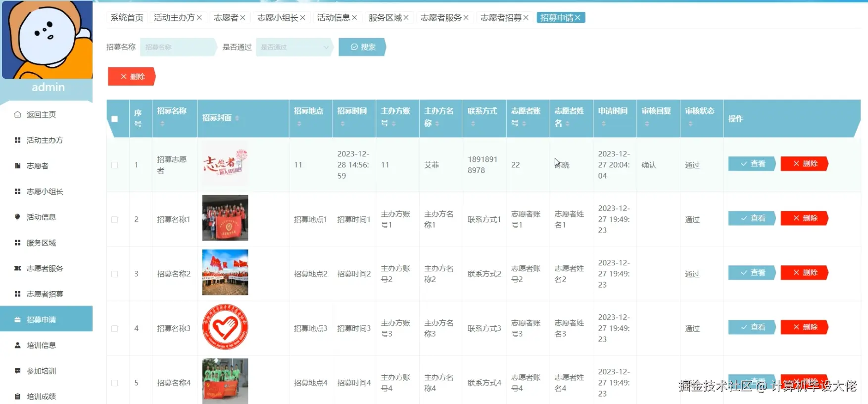Switch to the 系统首页 tab
868x404 pixels.
coord(127,17)
